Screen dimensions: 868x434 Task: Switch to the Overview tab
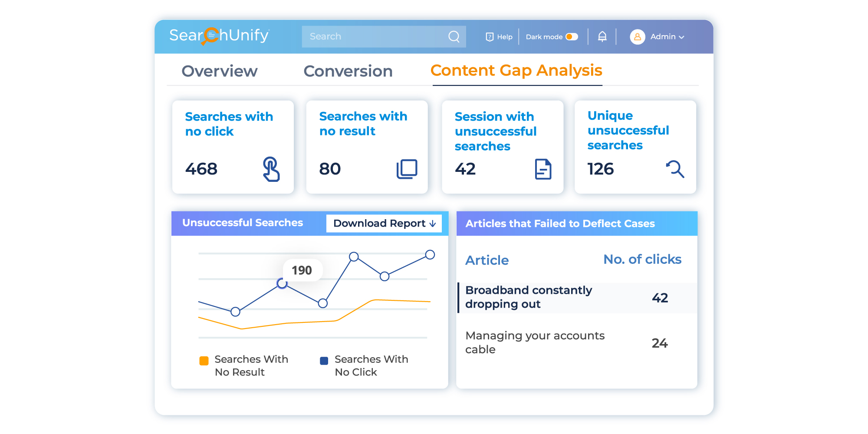pyautogui.click(x=220, y=71)
